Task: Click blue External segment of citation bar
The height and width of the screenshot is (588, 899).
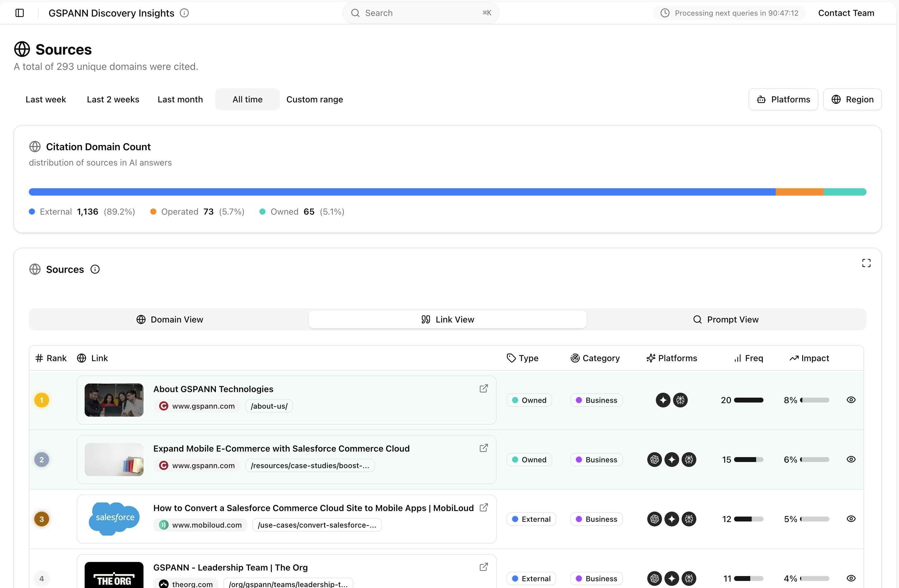Action: [402, 192]
